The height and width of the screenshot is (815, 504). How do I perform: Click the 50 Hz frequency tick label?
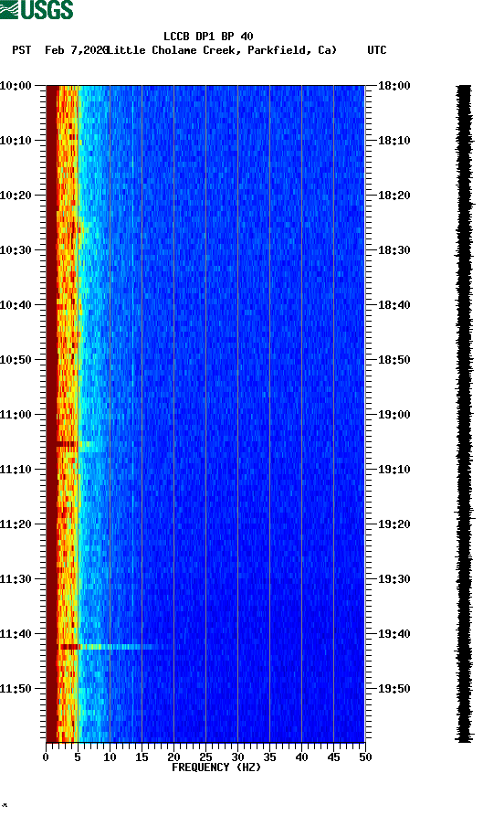[x=365, y=757]
